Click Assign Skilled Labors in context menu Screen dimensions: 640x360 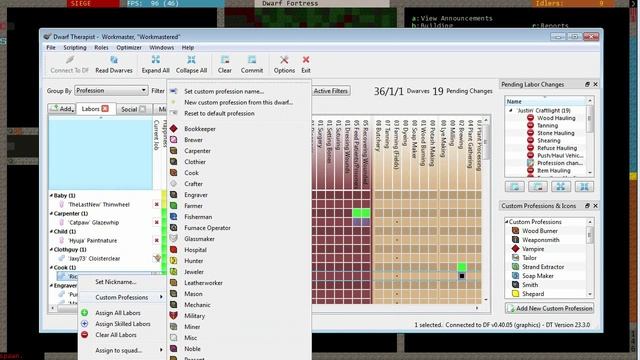click(122, 324)
